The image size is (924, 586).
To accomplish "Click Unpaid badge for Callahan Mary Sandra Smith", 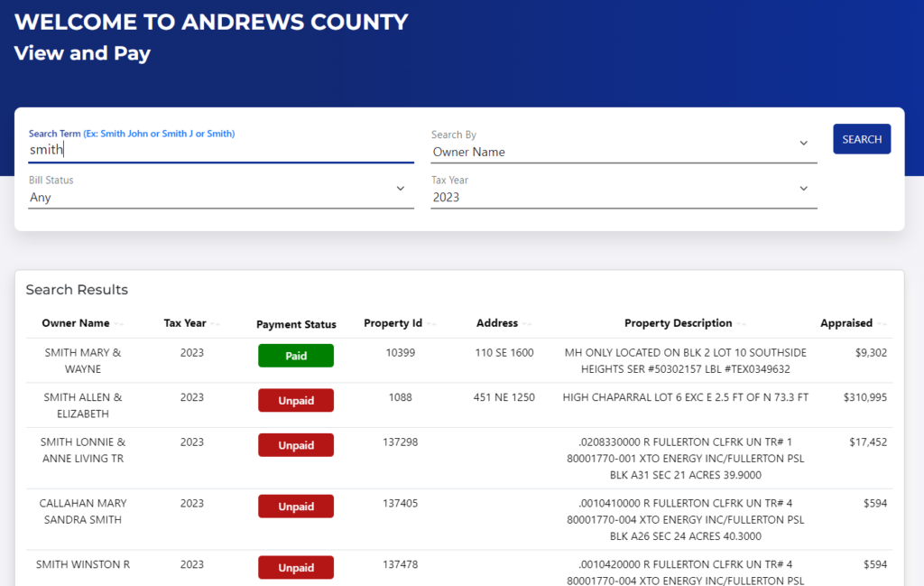I will point(296,507).
